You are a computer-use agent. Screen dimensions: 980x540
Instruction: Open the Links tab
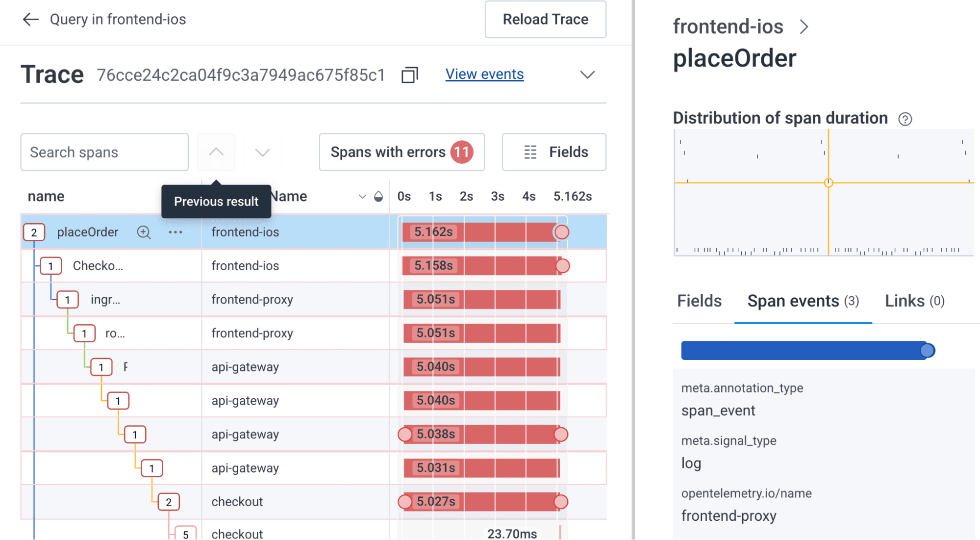click(914, 301)
